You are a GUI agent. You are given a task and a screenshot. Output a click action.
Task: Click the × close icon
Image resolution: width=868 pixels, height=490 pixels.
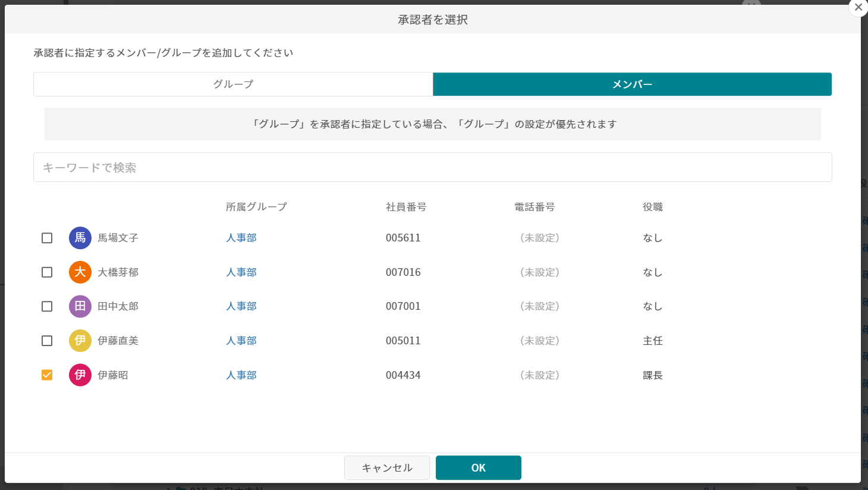tap(858, 7)
